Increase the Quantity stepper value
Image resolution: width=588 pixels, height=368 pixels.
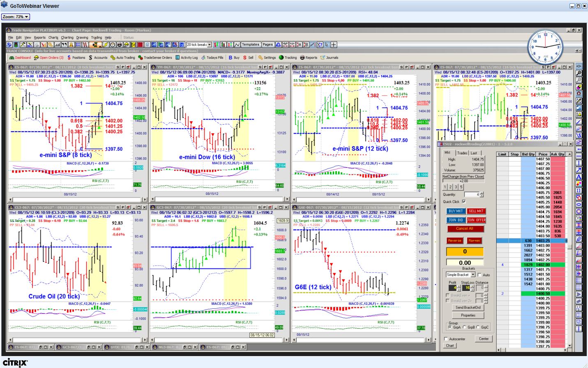tap(482, 193)
